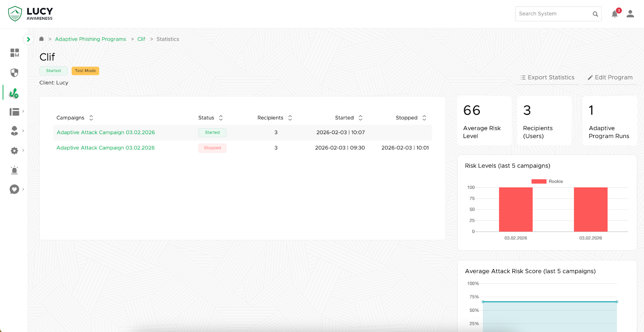Expand the sidebar with green chevron

point(28,39)
